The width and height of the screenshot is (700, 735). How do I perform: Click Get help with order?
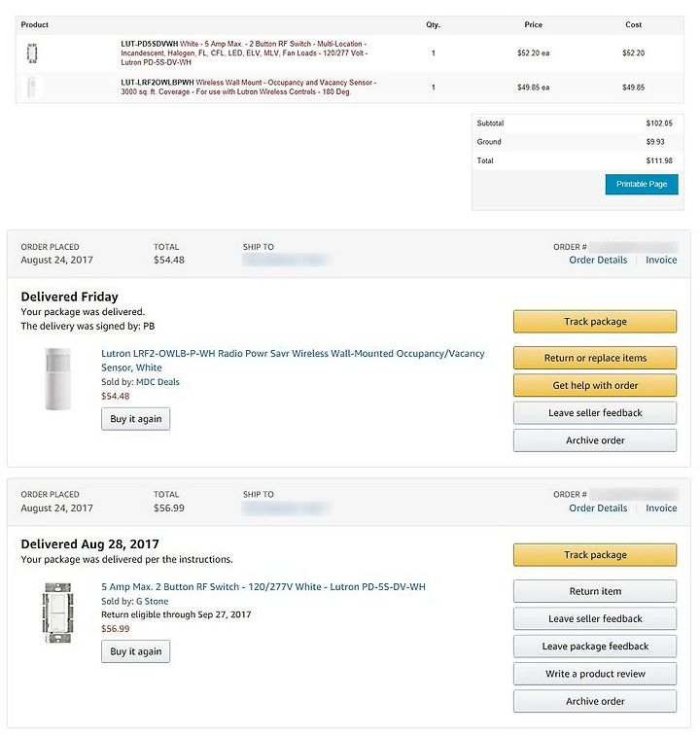[595, 385]
